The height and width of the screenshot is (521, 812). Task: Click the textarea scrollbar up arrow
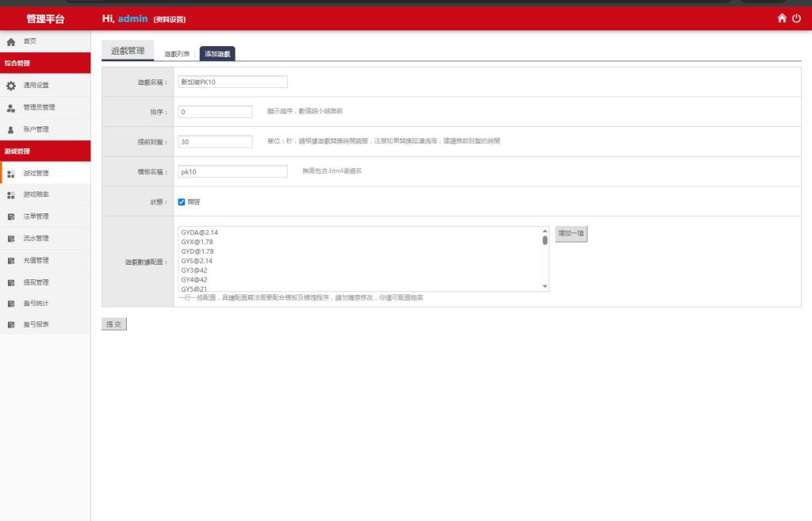[x=545, y=231]
